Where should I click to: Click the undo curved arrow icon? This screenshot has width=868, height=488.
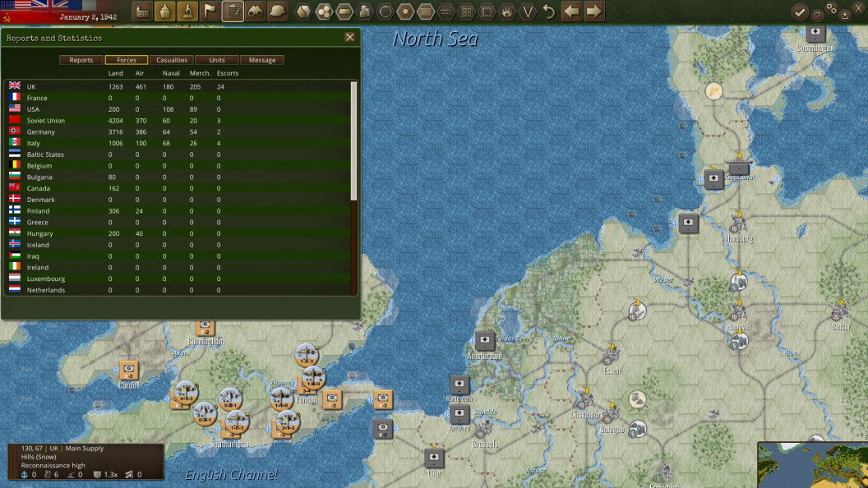coord(548,12)
